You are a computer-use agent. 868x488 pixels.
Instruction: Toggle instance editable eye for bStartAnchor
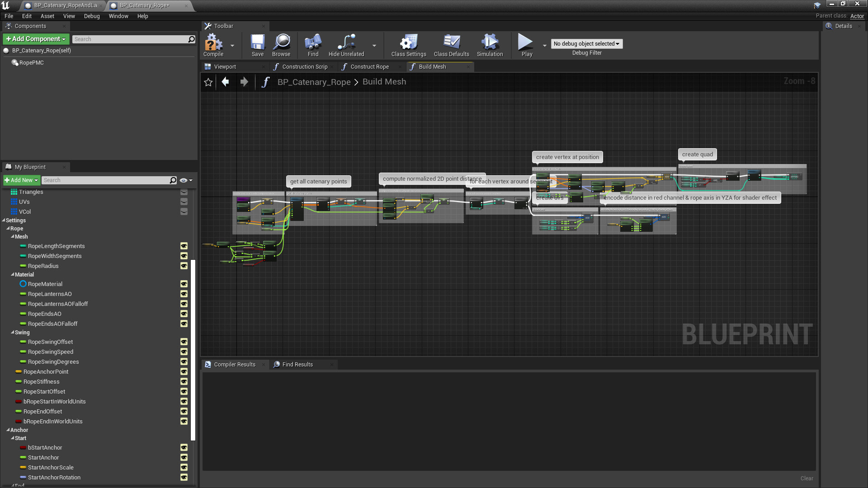click(184, 447)
